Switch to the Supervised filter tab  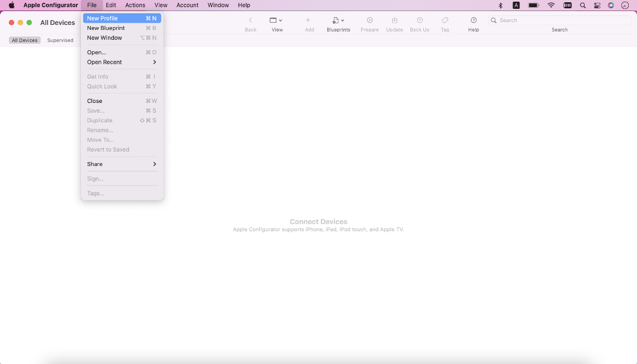(x=60, y=40)
